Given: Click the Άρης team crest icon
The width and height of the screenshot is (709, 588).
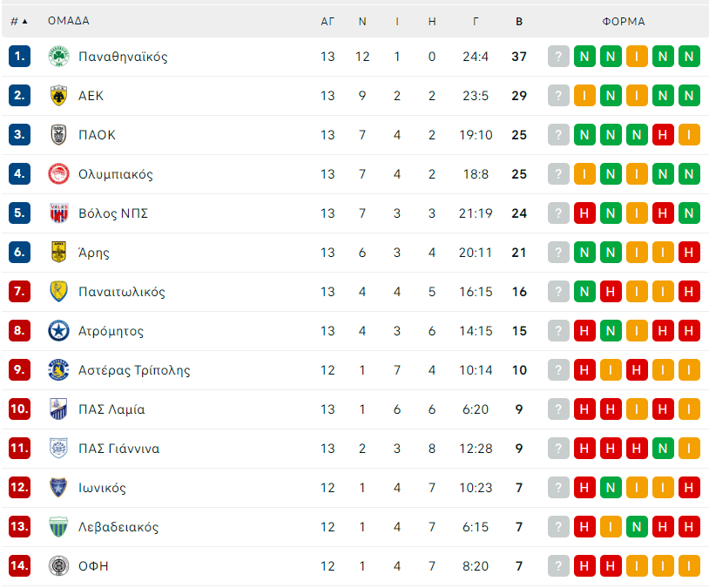Looking at the screenshot, I should 58,253.
